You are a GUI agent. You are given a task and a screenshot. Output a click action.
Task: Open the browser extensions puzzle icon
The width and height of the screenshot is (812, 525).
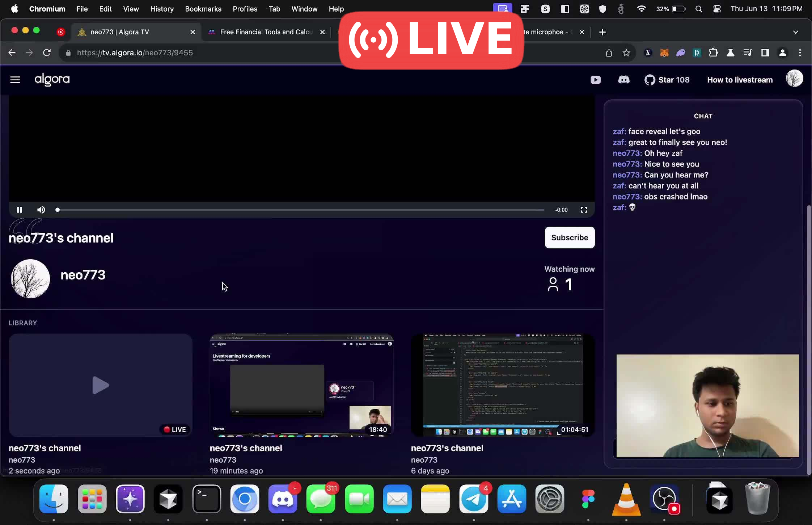[713, 53]
